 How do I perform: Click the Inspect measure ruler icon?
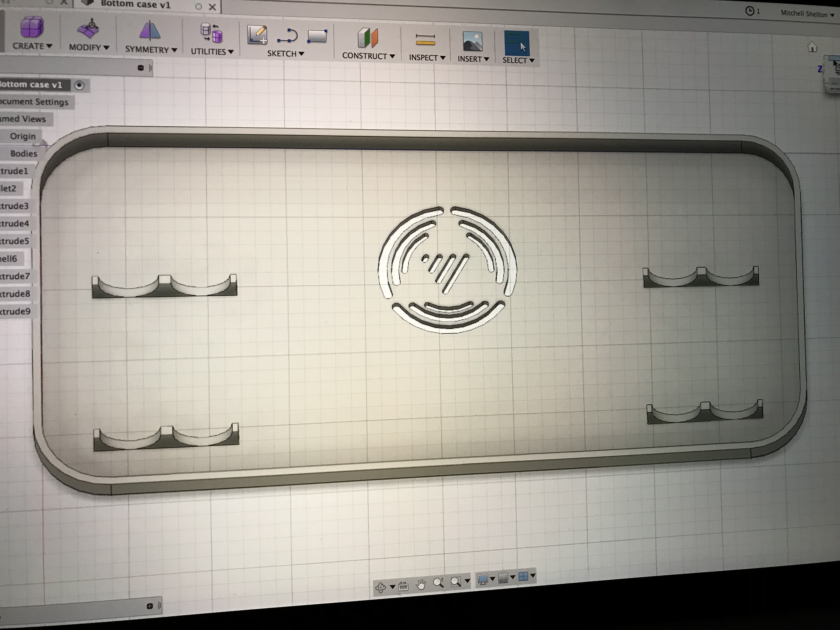[x=425, y=40]
